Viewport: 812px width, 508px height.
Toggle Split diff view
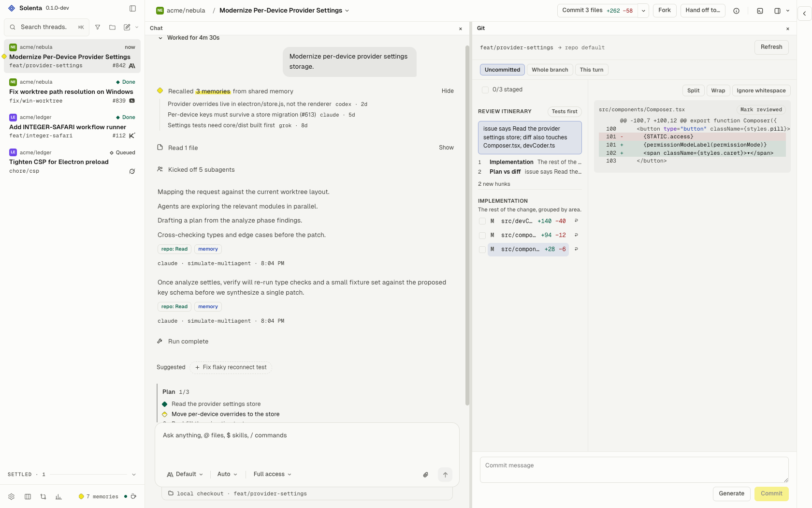pos(693,90)
